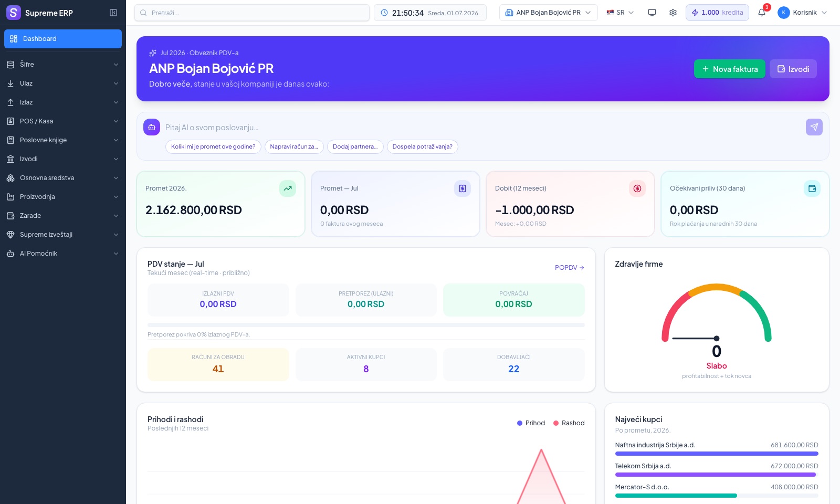Click the Pretporez coverage progress bar

tap(366, 325)
